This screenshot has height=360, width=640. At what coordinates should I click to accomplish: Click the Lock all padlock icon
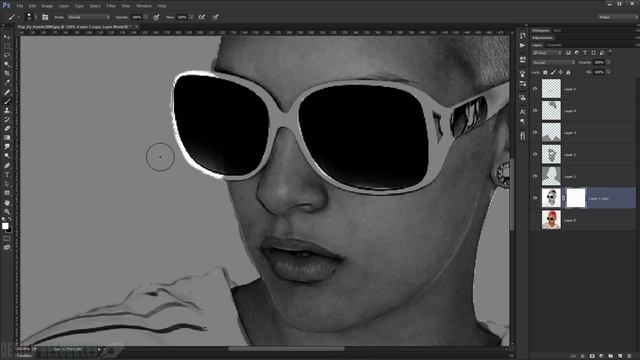coord(568,72)
